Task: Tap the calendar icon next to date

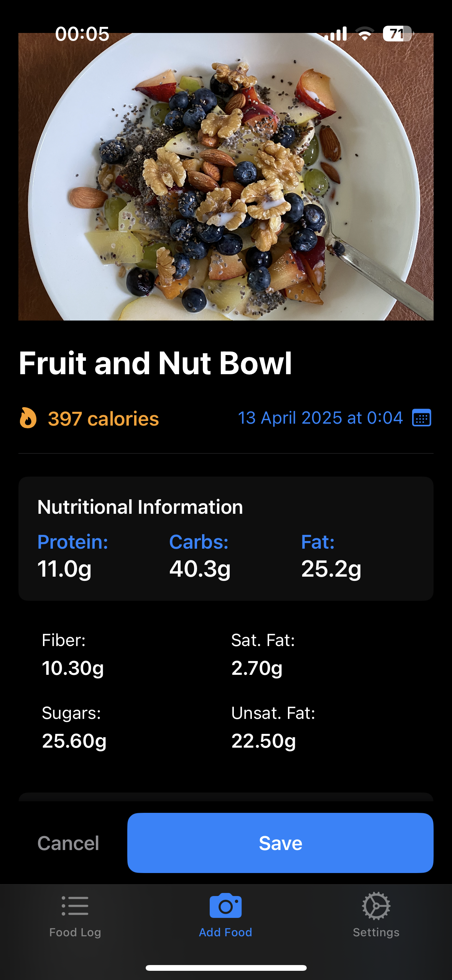Action: click(421, 418)
